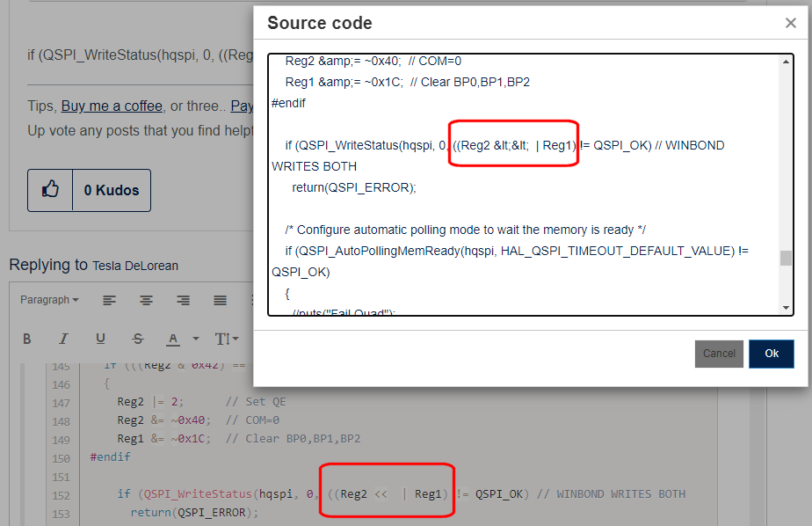Click code line 147 'Reg2 |= 2;'
The height and width of the screenshot is (526, 812).
[x=150, y=402]
